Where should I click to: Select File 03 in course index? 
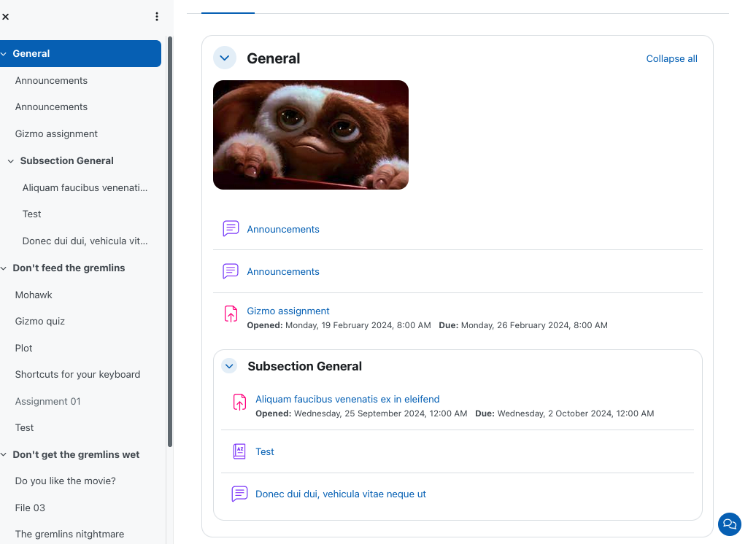click(x=30, y=508)
